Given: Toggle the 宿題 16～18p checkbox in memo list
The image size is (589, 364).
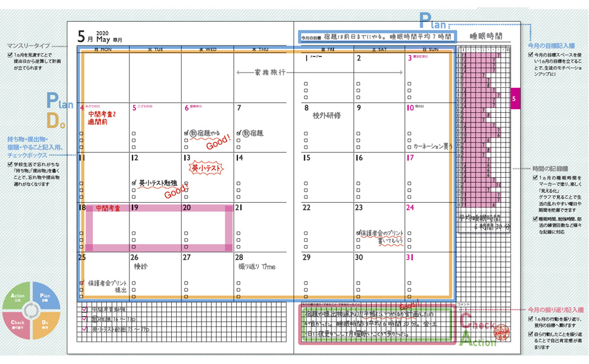Looking at the screenshot, I should pyautogui.click(x=84, y=319).
